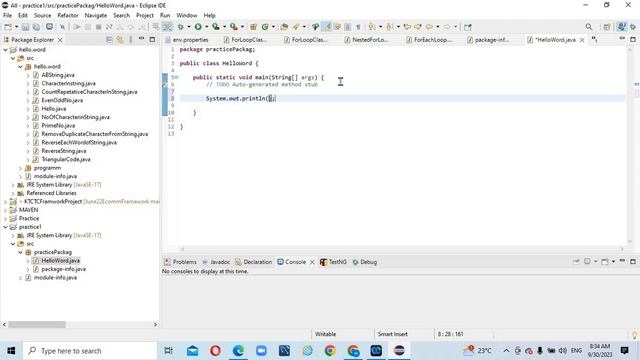This screenshot has width=640, height=360.
Task: Collapse the practice1 project node
Action: click(5, 227)
